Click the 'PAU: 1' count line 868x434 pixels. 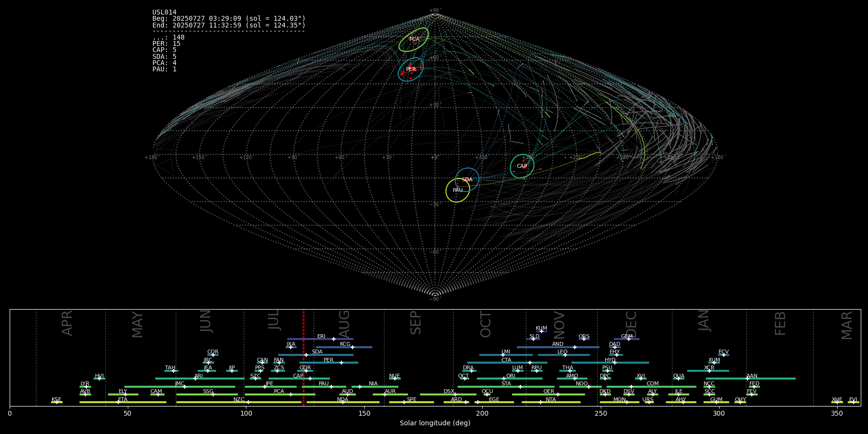164,69
